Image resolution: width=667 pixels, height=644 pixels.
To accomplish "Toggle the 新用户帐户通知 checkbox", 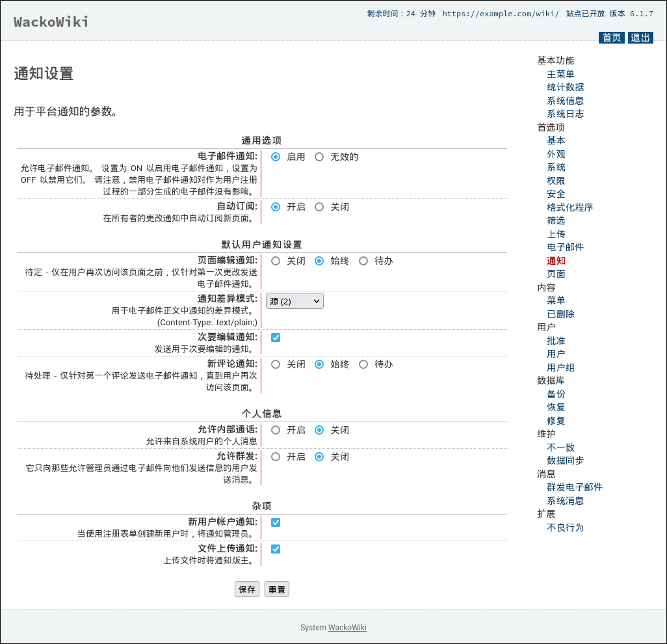I will [276, 522].
